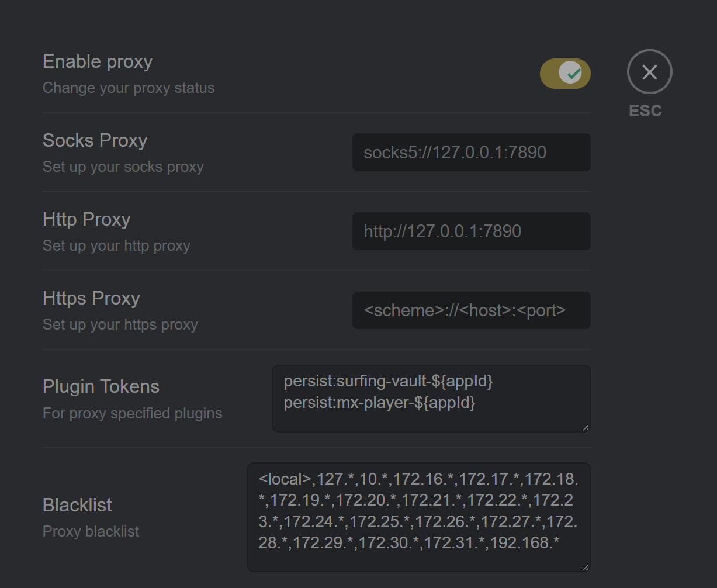Click into the Http Proxy input field

pyautogui.click(x=471, y=231)
